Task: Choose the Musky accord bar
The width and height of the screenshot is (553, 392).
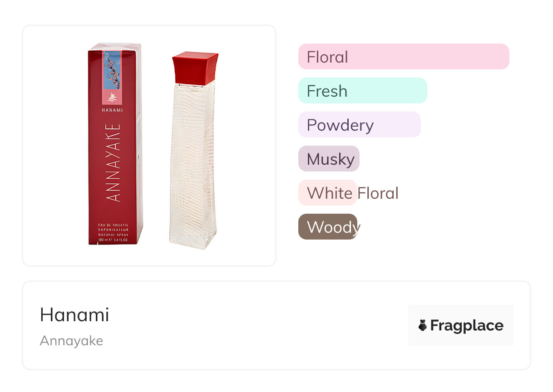Action: coord(329,159)
